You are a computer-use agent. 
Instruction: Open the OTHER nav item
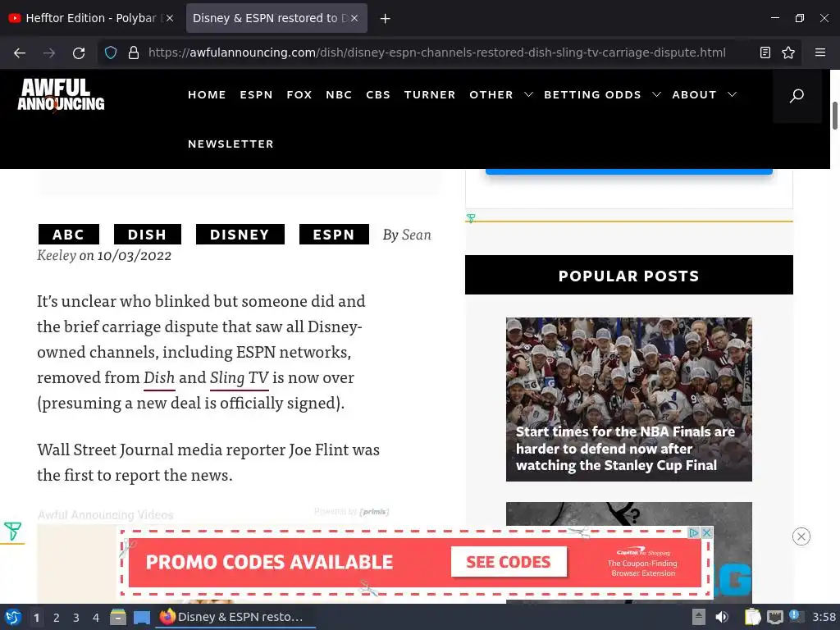pos(491,95)
